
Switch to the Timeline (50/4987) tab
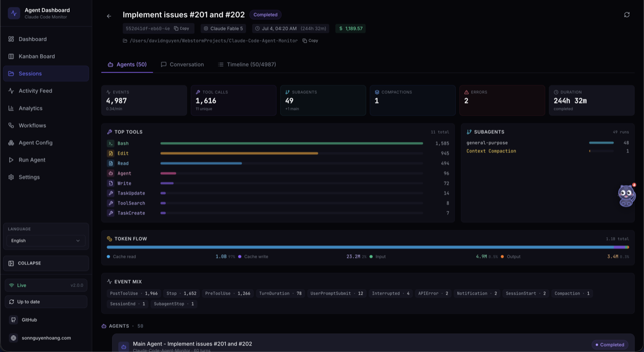point(247,64)
